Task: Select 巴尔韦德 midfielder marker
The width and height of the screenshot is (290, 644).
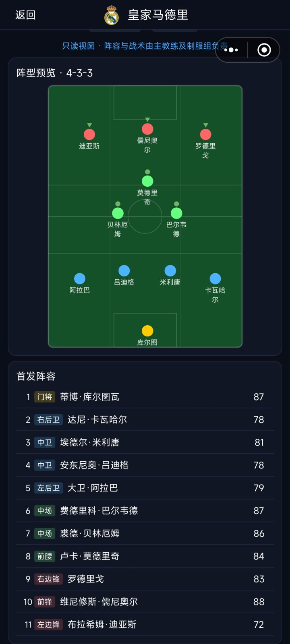Action: (176, 213)
